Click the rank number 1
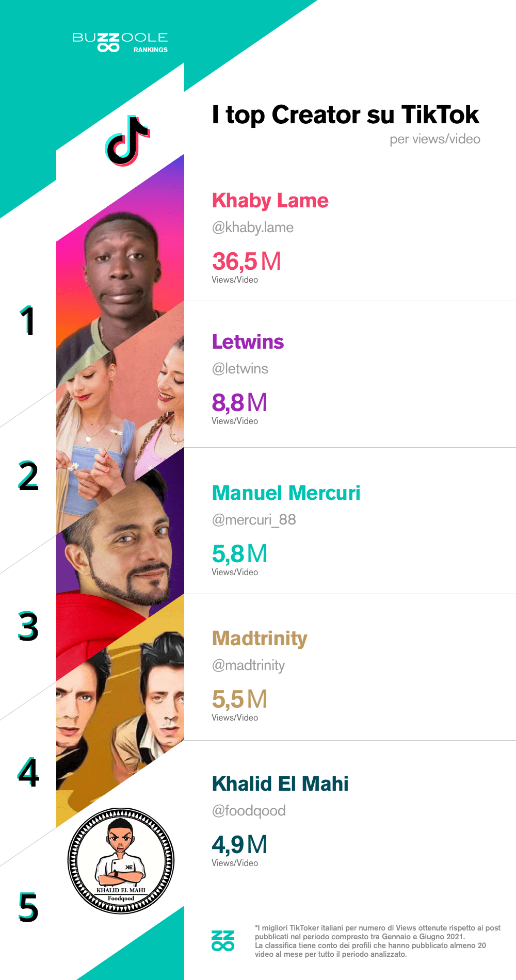This screenshot has height=980, width=516. (x=27, y=320)
